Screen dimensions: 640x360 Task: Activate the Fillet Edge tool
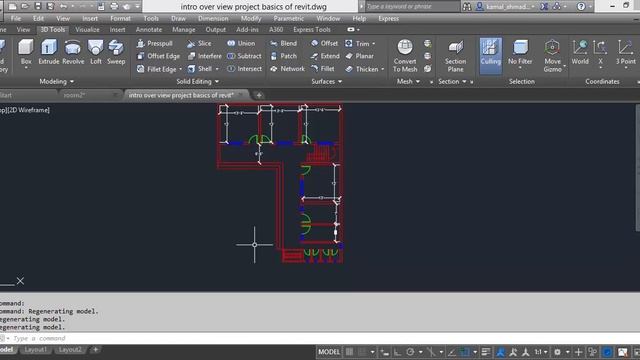click(x=157, y=69)
